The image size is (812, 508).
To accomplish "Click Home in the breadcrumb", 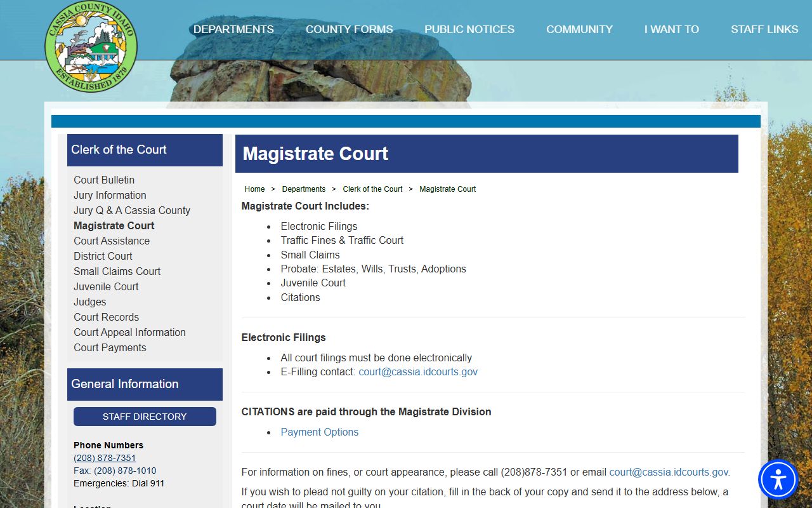I will [x=254, y=189].
